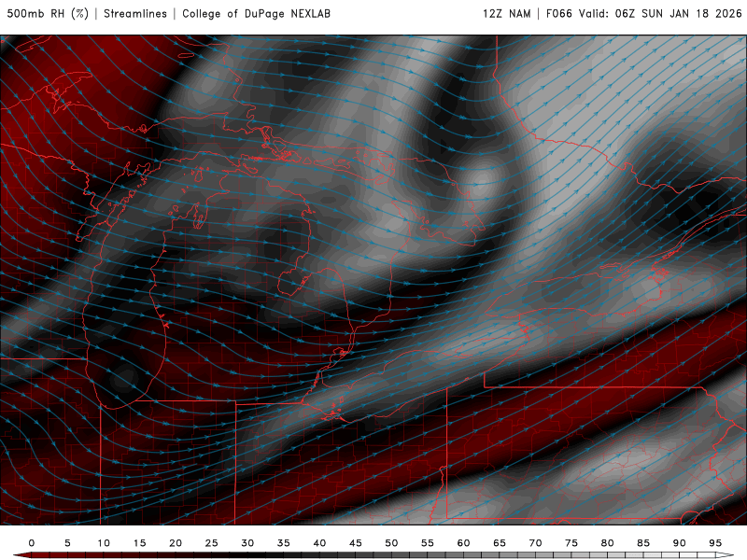Viewport: 747px width, 560px height.
Task: Click the "12Z NAM" model run label
Action: click(506, 13)
